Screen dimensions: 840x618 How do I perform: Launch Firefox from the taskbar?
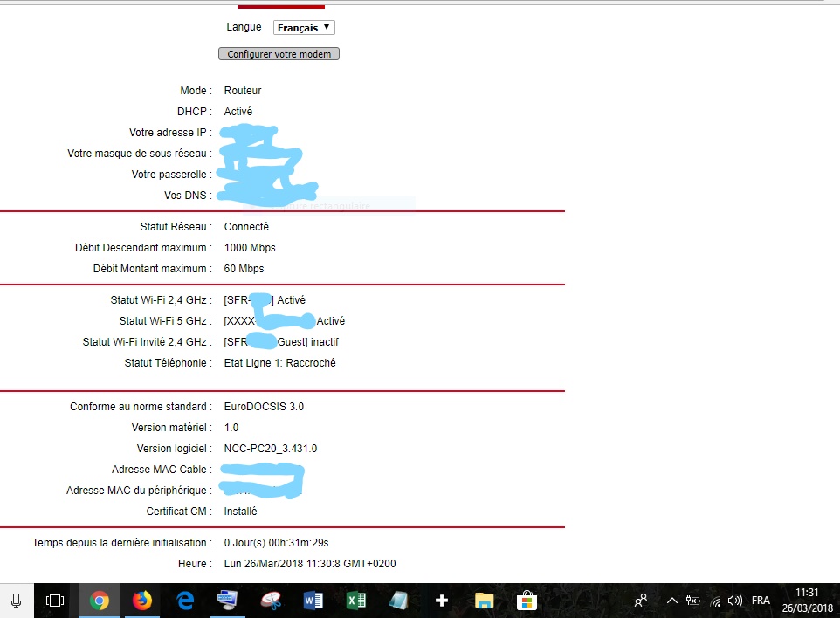pos(142,601)
